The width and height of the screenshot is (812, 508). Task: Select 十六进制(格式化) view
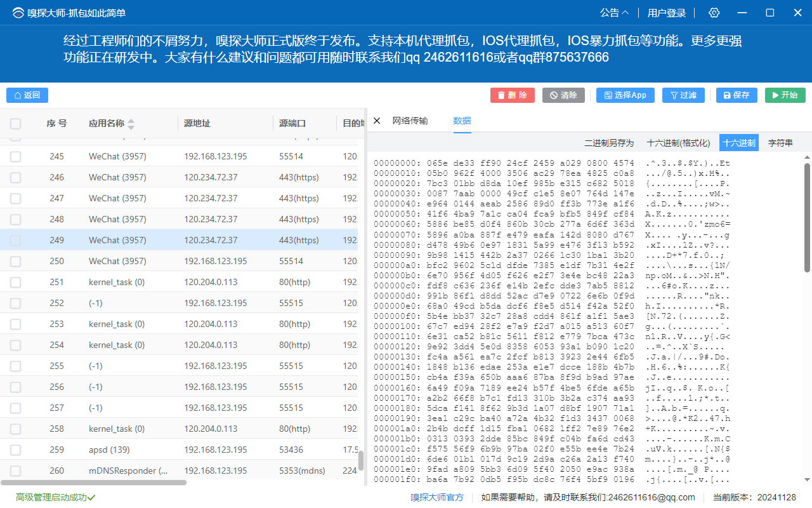[x=678, y=143]
